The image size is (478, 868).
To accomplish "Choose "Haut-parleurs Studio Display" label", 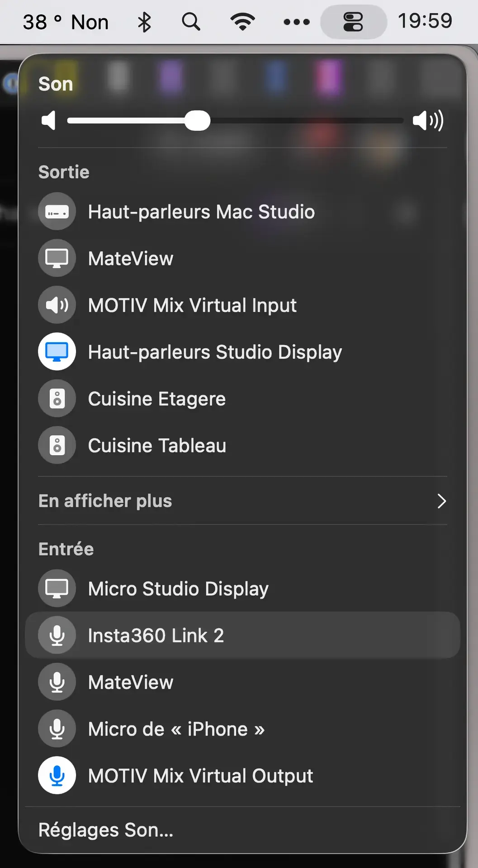I will [x=215, y=352].
